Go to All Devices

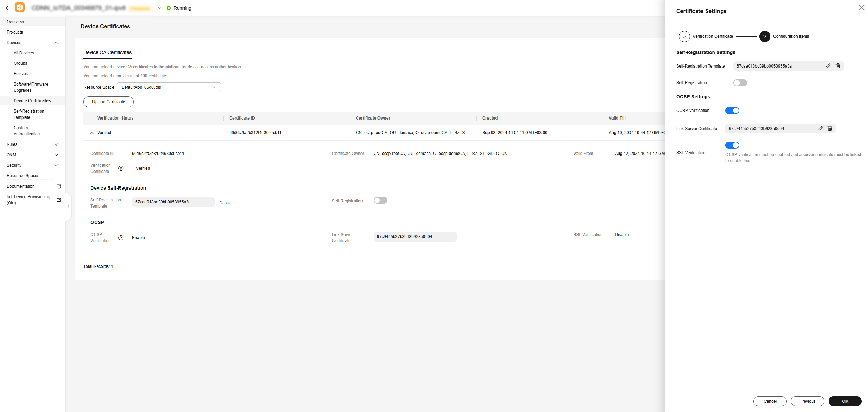tap(24, 53)
